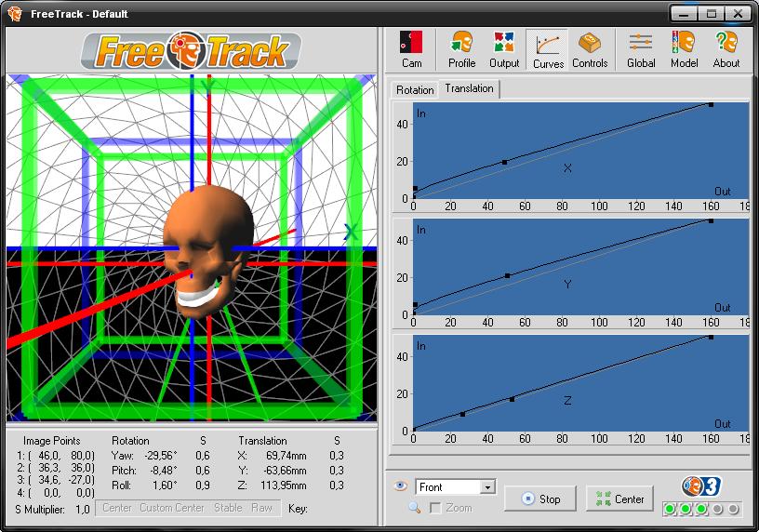Click the Roll value 1,60°
Image resolution: width=759 pixels, height=532 pixels.
point(165,485)
